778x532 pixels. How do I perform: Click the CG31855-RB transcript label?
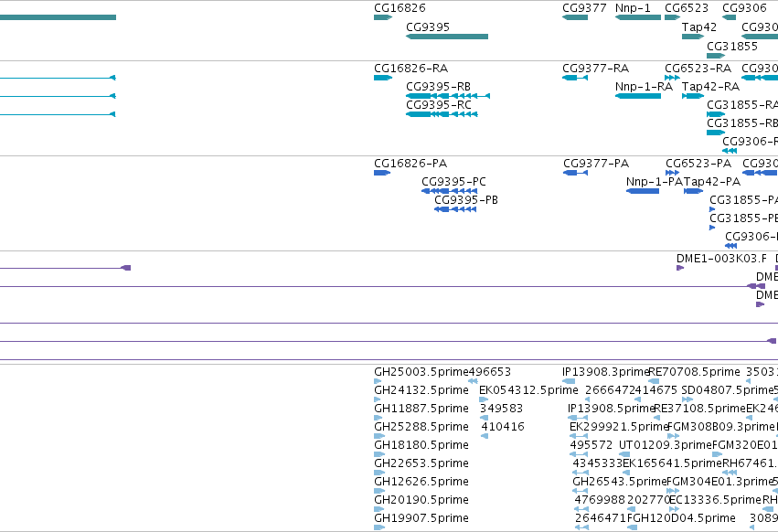click(742, 123)
